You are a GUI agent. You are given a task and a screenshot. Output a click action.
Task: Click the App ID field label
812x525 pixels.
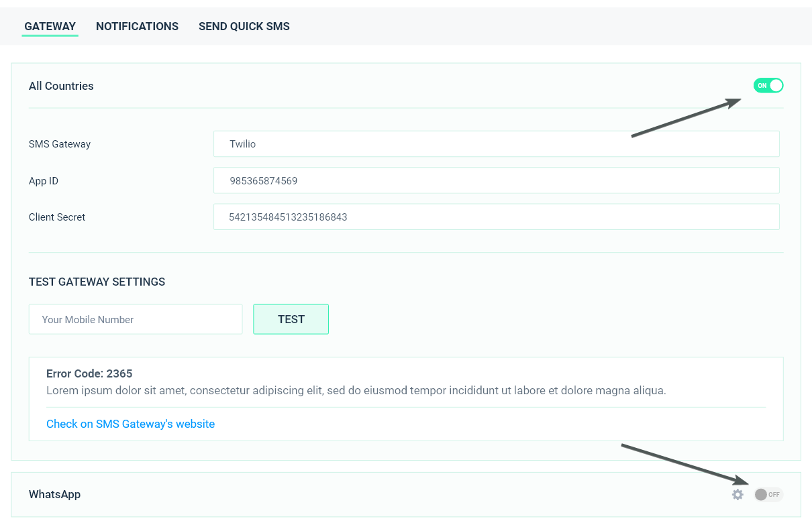pos(44,181)
